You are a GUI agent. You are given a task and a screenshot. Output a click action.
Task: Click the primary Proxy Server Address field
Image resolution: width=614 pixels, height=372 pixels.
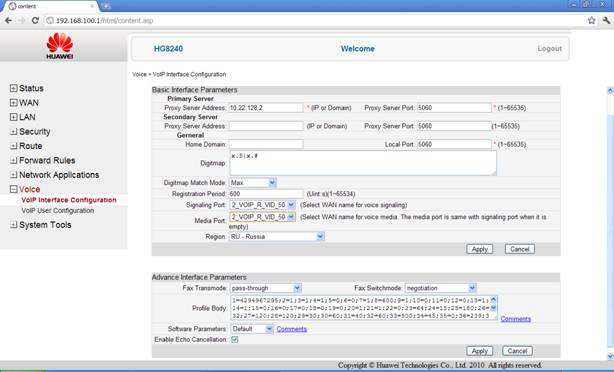point(266,108)
